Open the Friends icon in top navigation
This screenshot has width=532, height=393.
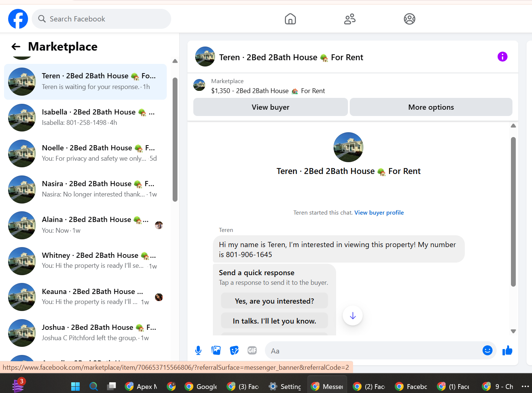(x=350, y=19)
